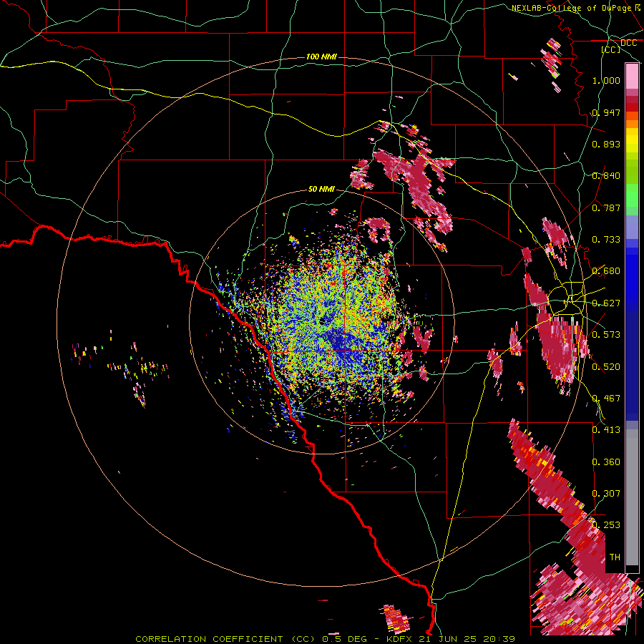Click the 0.840 scale value
This screenshot has width=644, height=644.
(606, 176)
